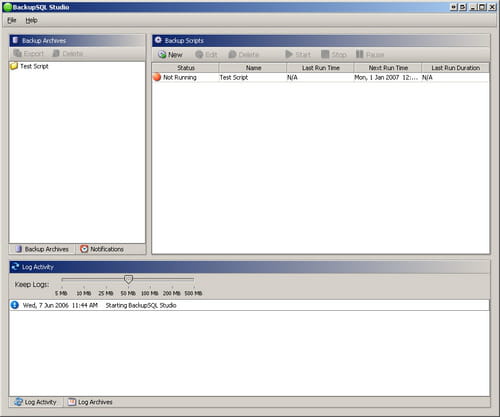Switch to the Notifications tab

tap(102, 249)
